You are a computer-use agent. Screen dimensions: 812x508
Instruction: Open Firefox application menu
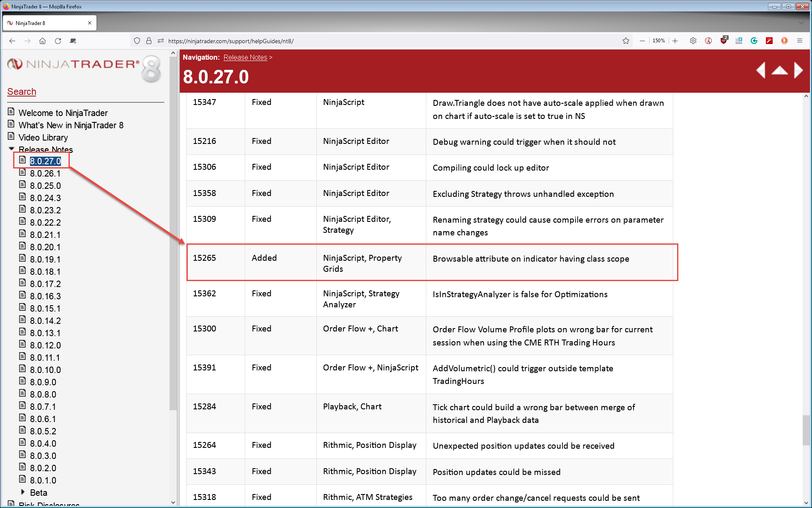click(x=800, y=41)
